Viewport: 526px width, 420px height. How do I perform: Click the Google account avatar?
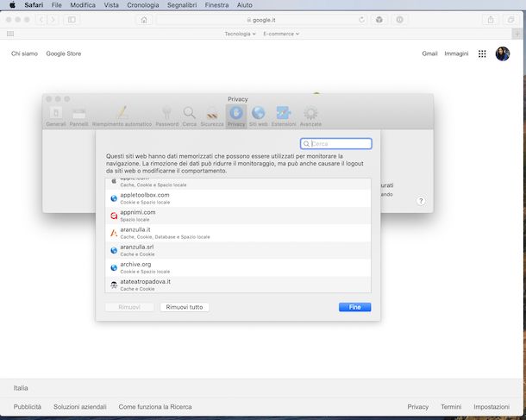(503, 53)
